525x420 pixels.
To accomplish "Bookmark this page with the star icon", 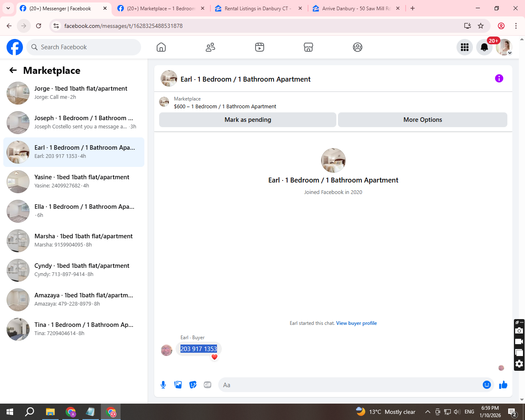I will pyautogui.click(x=481, y=26).
